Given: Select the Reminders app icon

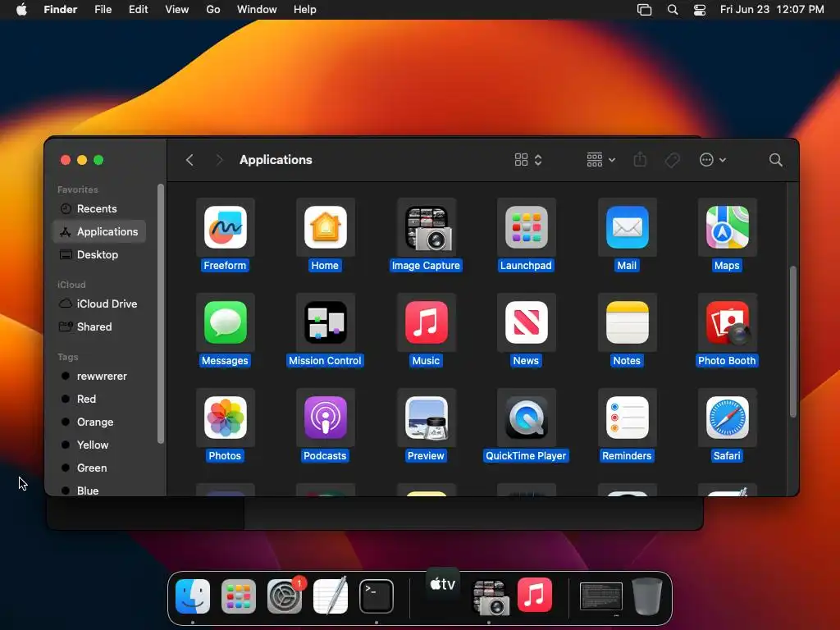Looking at the screenshot, I should coord(627,418).
